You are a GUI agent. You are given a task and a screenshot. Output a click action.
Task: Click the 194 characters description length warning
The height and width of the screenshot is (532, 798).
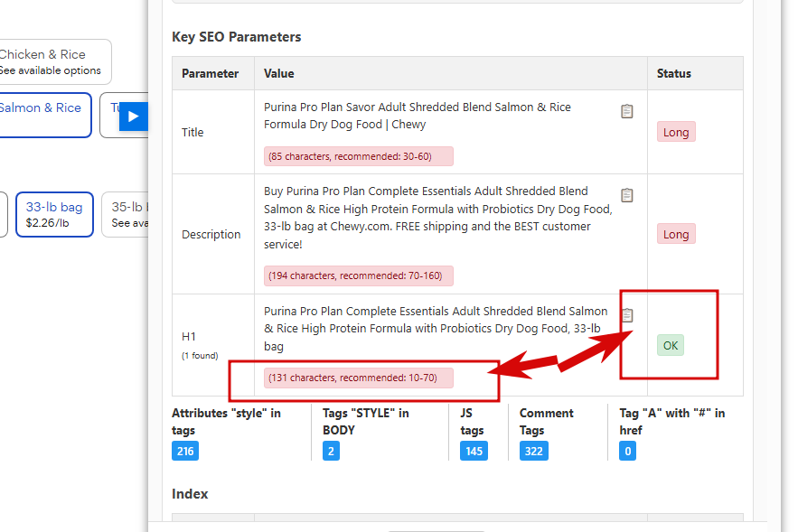pyautogui.click(x=358, y=275)
